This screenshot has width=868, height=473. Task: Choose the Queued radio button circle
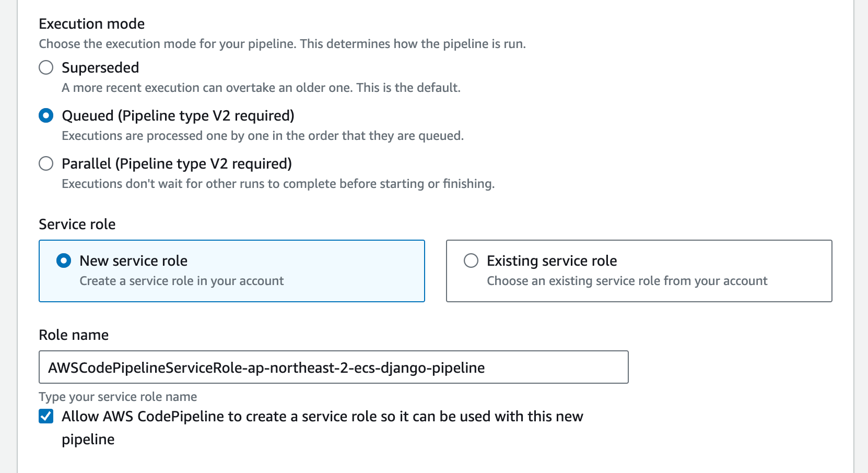[x=46, y=116]
